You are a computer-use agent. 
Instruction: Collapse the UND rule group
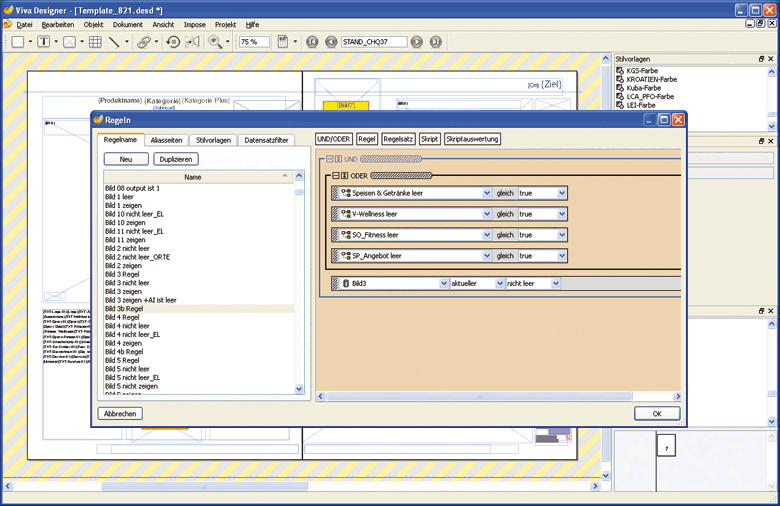[x=327, y=159]
